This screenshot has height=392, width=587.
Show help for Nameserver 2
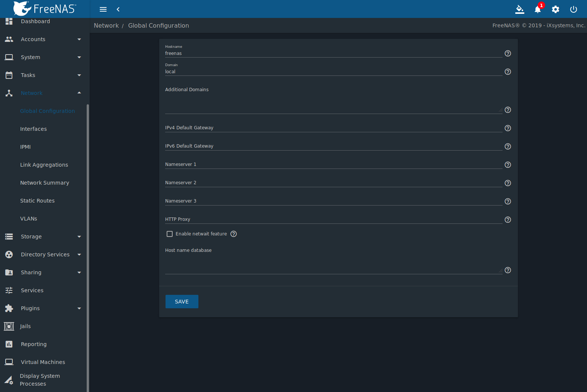pyautogui.click(x=508, y=183)
